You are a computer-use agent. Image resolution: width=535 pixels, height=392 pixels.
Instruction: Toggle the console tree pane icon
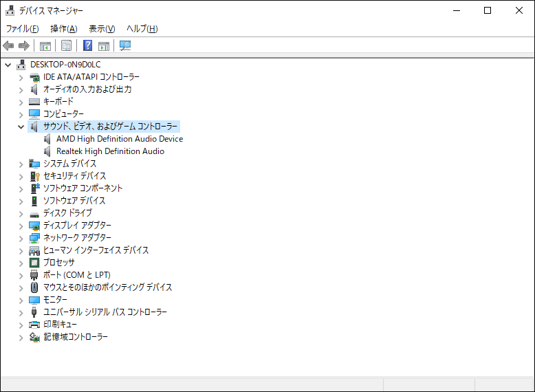45,45
